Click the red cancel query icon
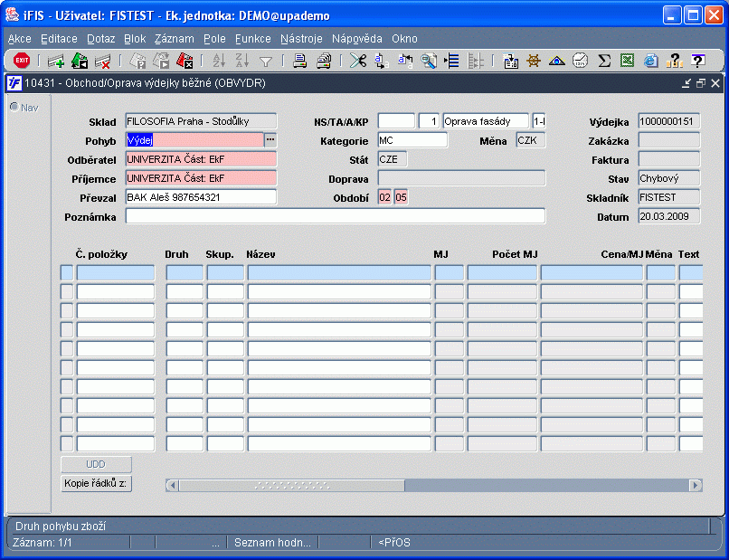 point(185,61)
